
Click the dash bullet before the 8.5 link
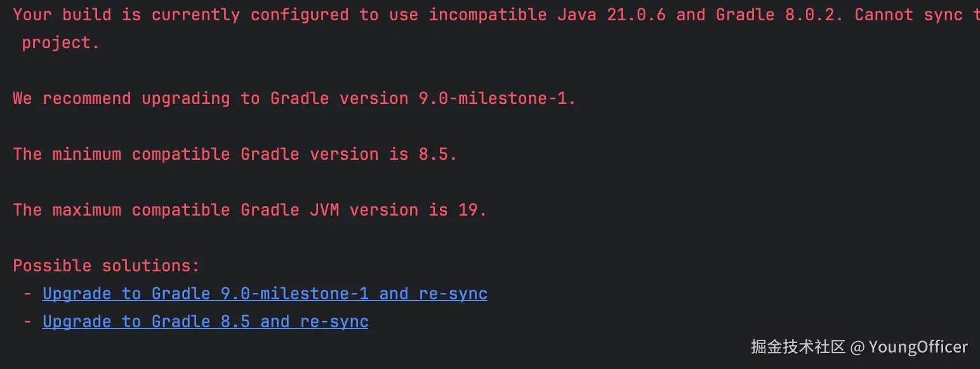point(27,321)
